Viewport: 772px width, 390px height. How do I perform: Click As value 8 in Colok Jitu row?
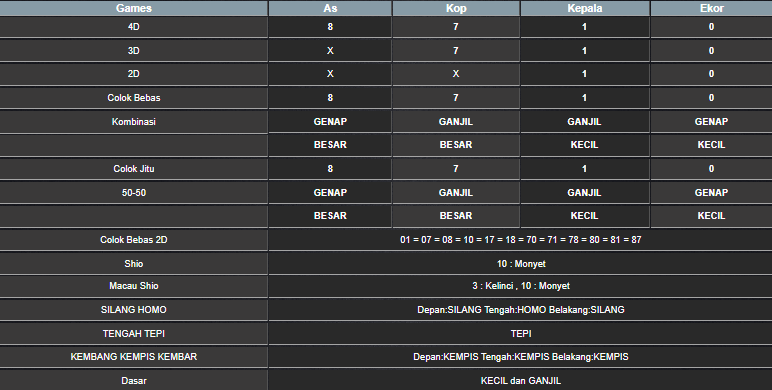pyautogui.click(x=330, y=169)
